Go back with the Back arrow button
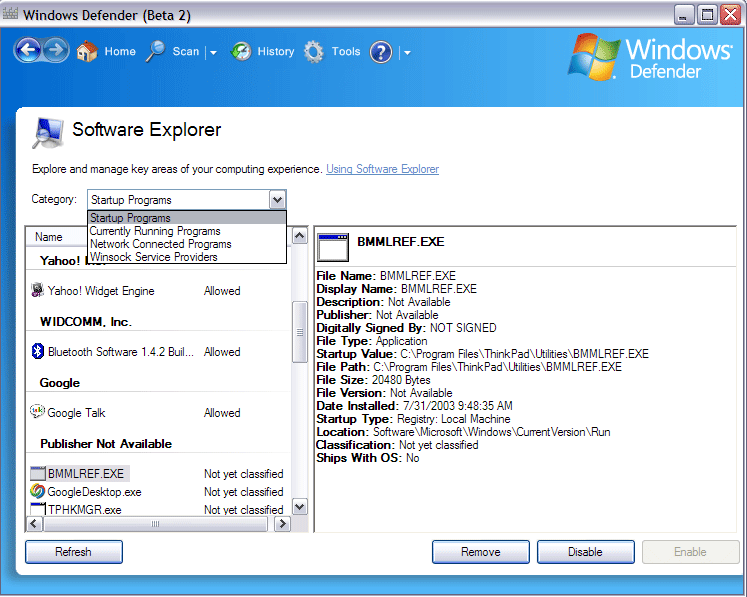The height and width of the screenshot is (597, 747). pos(28,50)
